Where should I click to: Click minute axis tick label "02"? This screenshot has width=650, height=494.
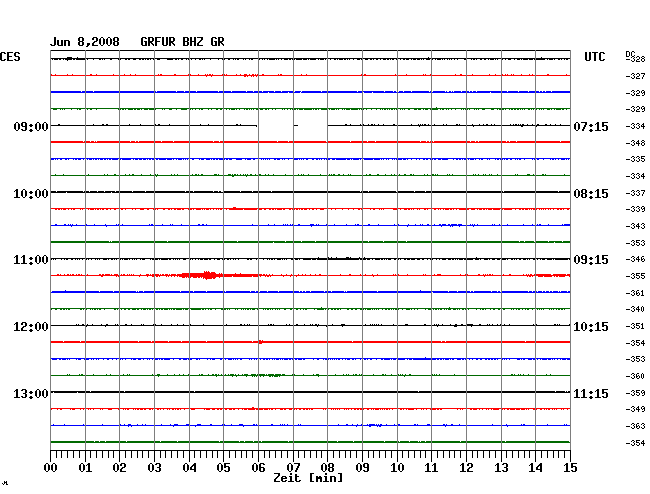tap(119, 468)
